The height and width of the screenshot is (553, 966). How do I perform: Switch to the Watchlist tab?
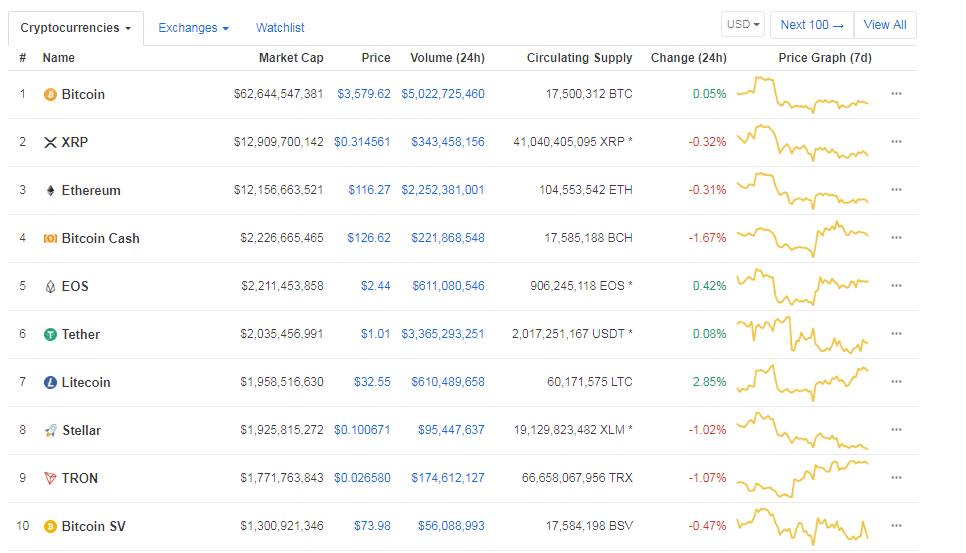280,28
